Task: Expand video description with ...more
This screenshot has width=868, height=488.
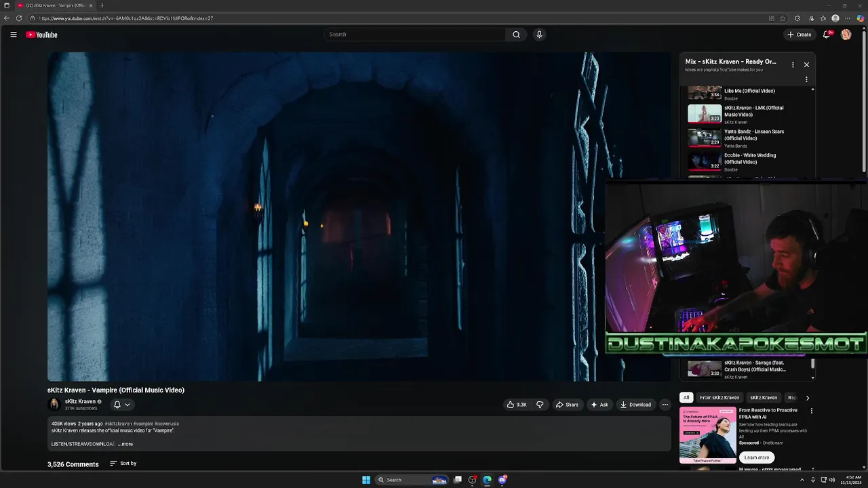Action: point(125,444)
